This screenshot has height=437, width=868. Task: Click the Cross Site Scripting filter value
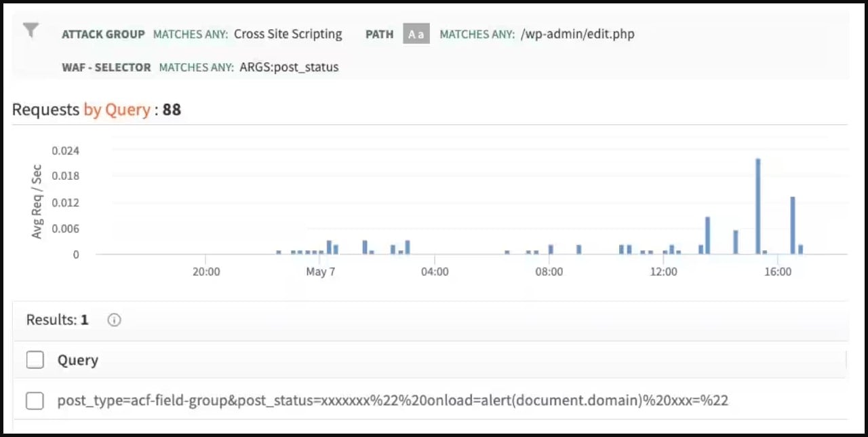[288, 34]
